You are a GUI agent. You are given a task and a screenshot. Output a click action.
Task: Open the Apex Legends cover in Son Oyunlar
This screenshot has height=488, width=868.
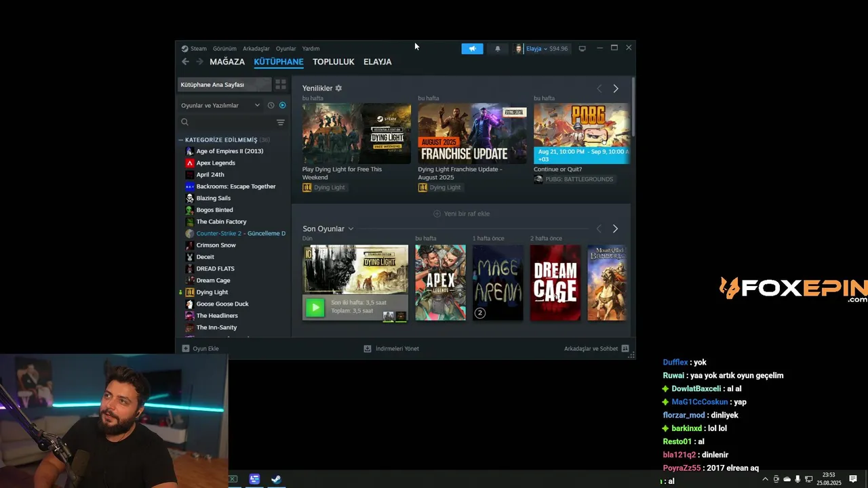click(x=441, y=283)
